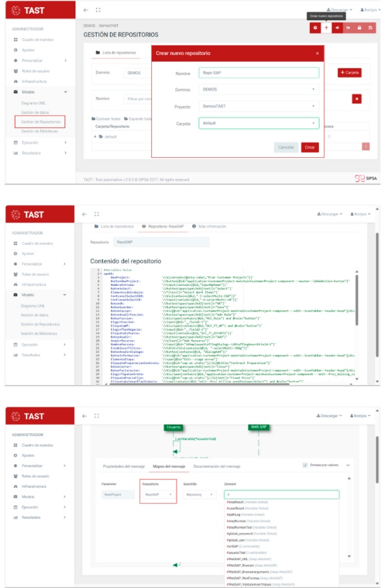This screenshot has width=388, height=588.
Task: Toggle the 'Enmascarar valores' checkbox
Action: pyautogui.click(x=305, y=465)
